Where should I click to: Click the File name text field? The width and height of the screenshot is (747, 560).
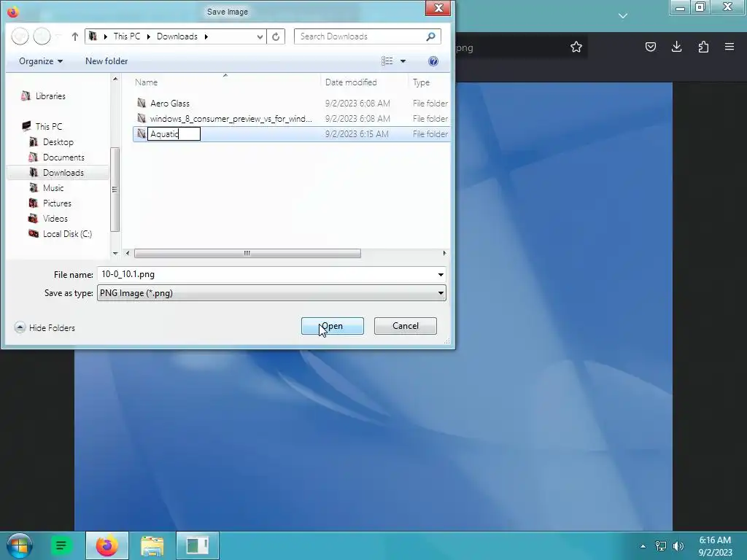point(267,274)
